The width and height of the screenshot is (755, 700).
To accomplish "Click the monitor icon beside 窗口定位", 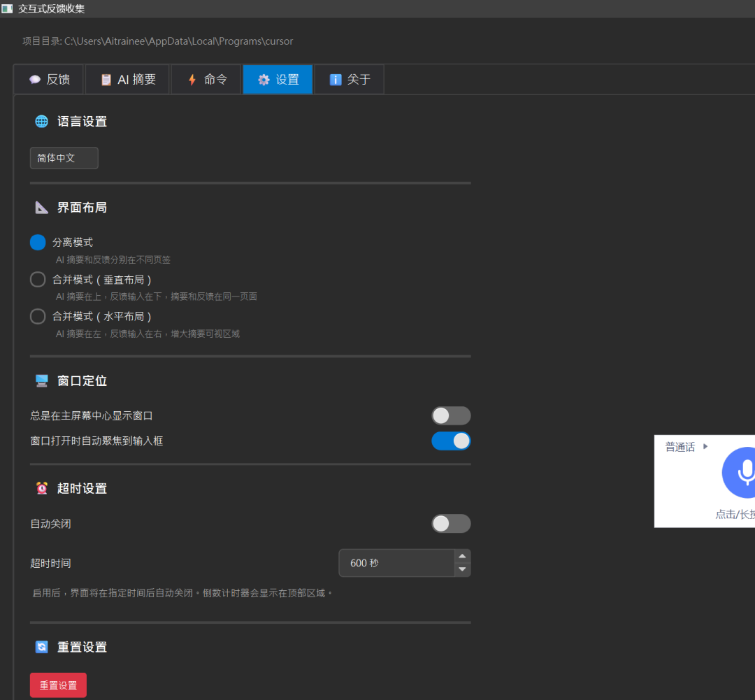I will coord(42,380).
